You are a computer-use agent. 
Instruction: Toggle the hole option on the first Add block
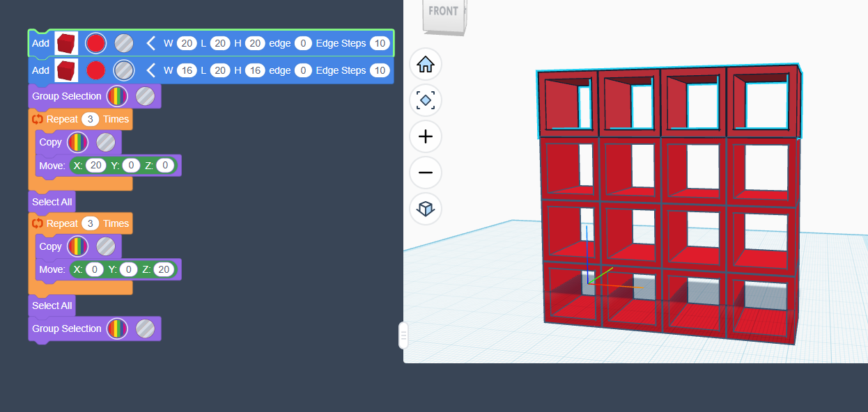click(123, 43)
